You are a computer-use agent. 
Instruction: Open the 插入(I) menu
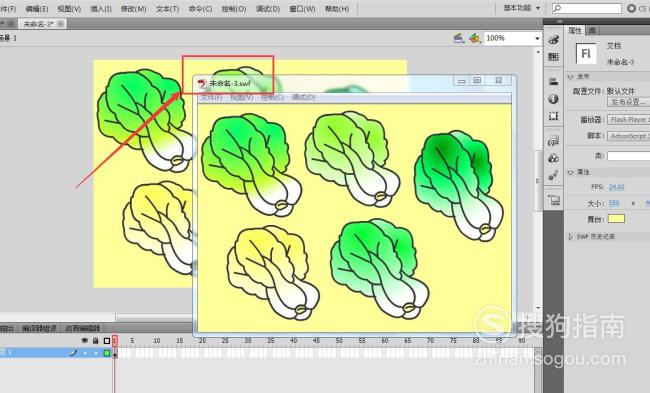(x=101, y=9)
